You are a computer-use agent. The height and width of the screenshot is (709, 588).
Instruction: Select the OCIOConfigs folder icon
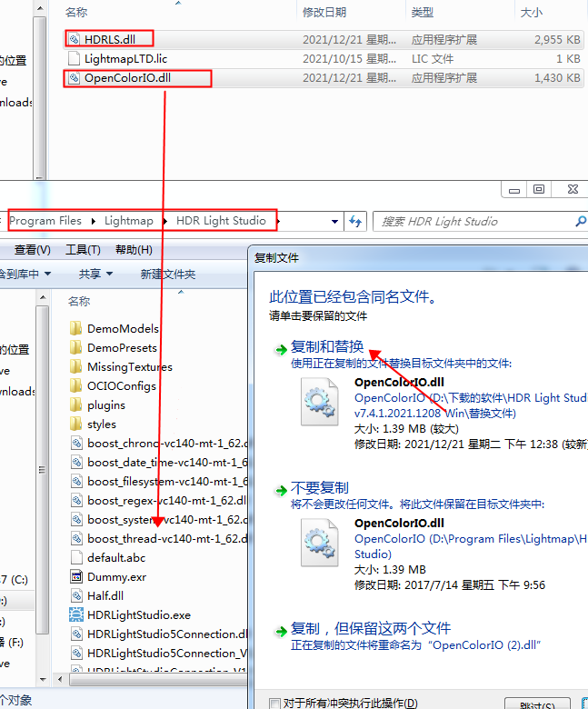pyautogui.click(x=76, y=385)
